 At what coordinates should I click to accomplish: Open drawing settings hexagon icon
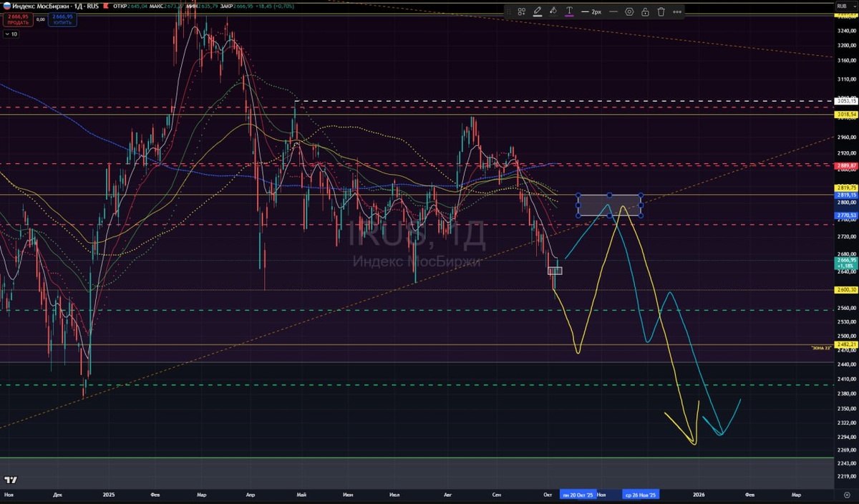(629, 11)
